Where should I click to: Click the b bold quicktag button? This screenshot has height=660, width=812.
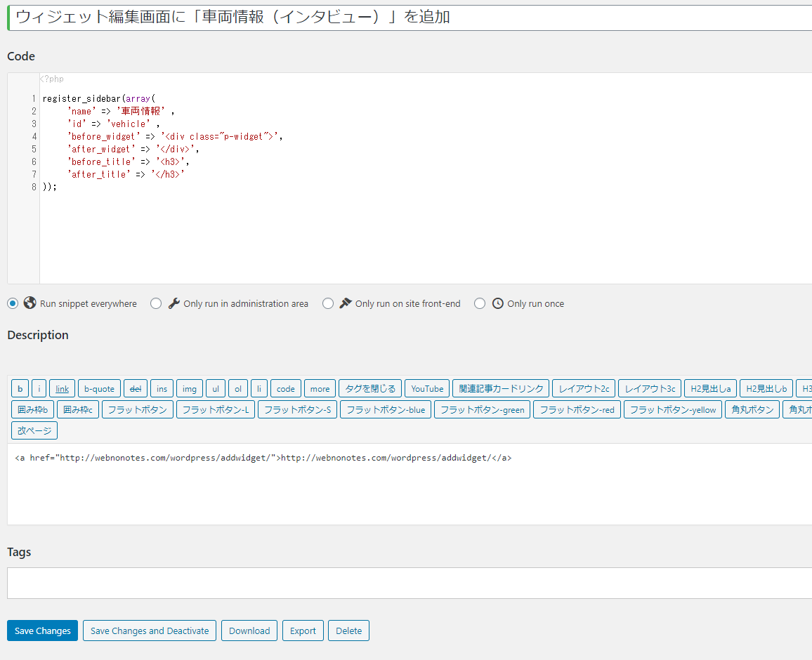[x=20, y=388]
